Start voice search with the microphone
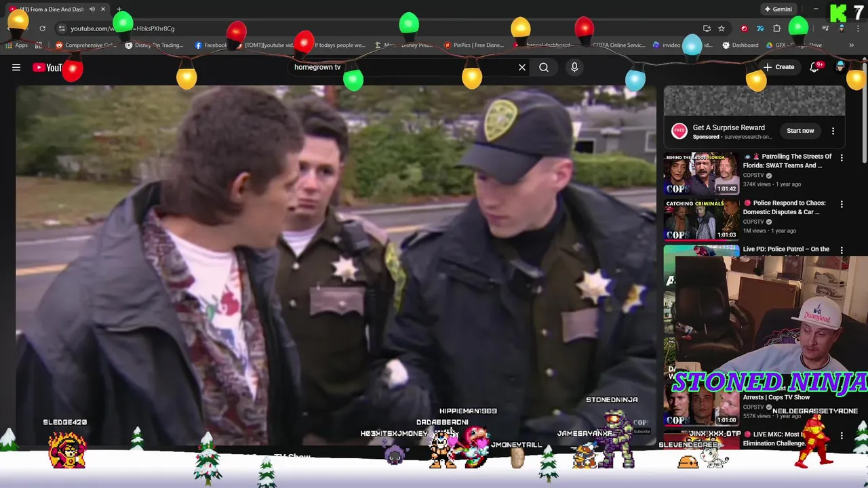The image size is (868, 488). pos(574,67)
